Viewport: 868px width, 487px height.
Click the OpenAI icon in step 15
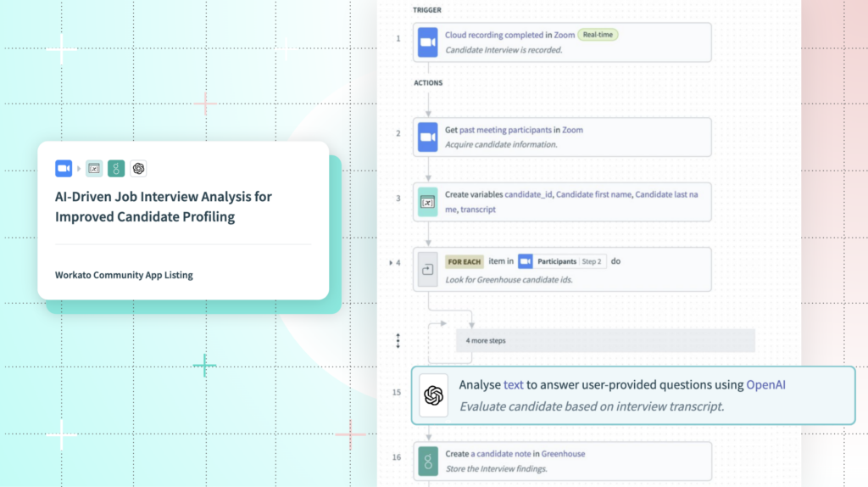click(x=433, y=395)
